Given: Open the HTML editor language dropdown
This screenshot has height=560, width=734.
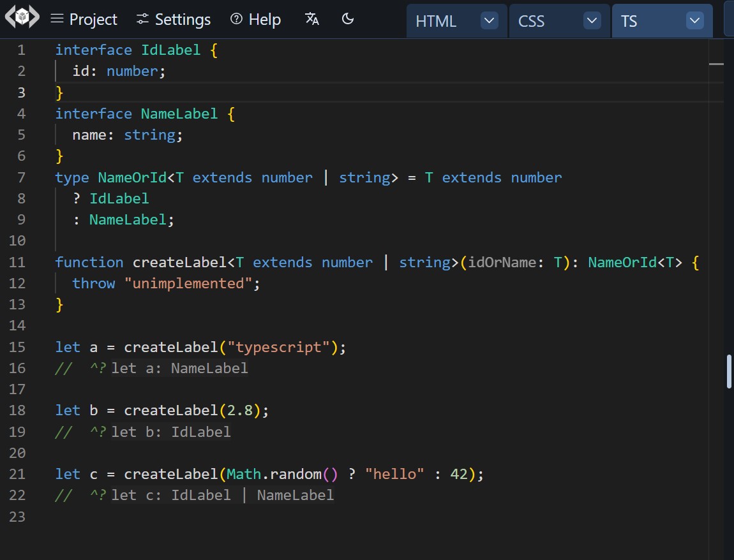Looking at the screenshot, I should point(489,20).
